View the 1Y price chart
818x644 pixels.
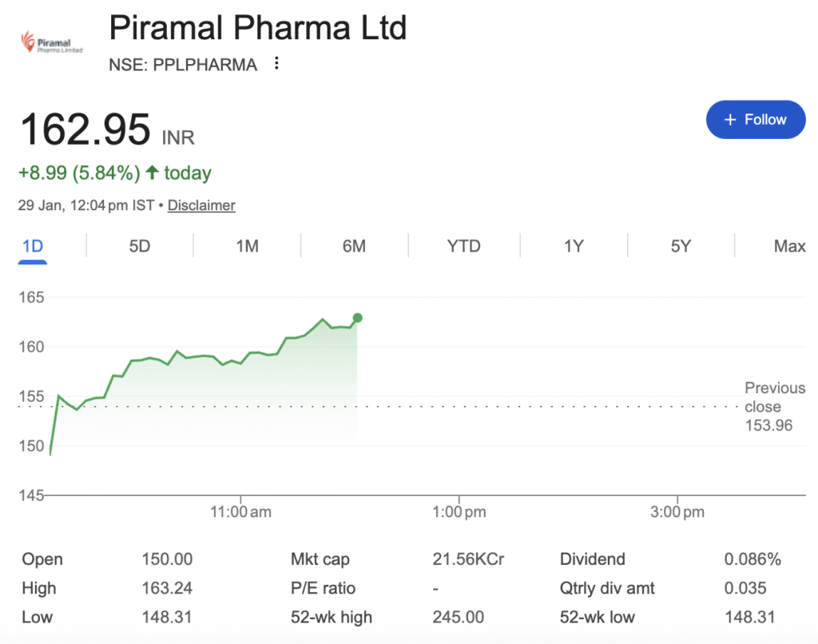(x=574, y=246)
